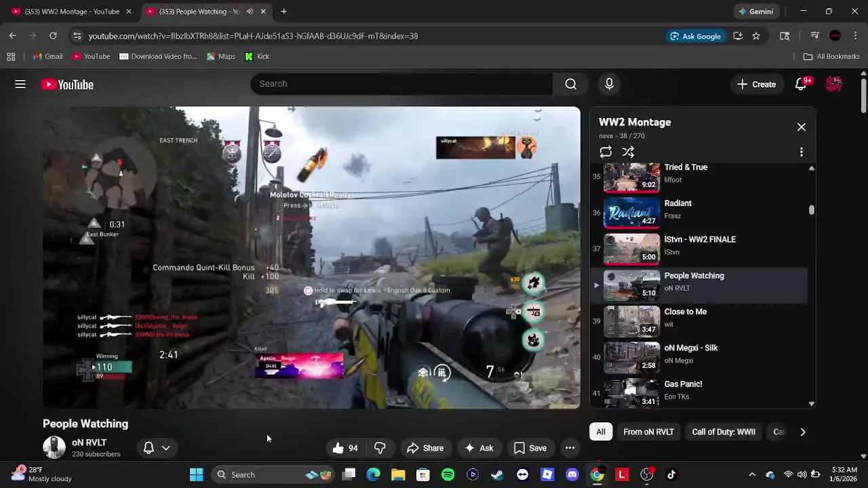Dislike this video
This screenshot has width=868, height=488.
[380, 448]
